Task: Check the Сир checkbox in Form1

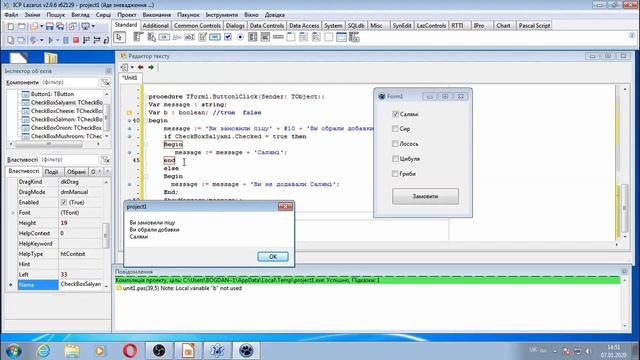Action: tap(395, 129)
